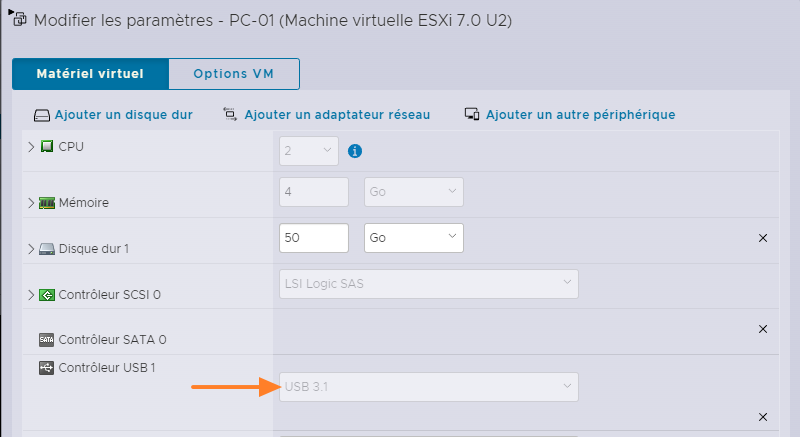The width and height of the screenshot is (800, 437).
Task: Expand the Disque dur 1 row
Action: coord(31,248)
